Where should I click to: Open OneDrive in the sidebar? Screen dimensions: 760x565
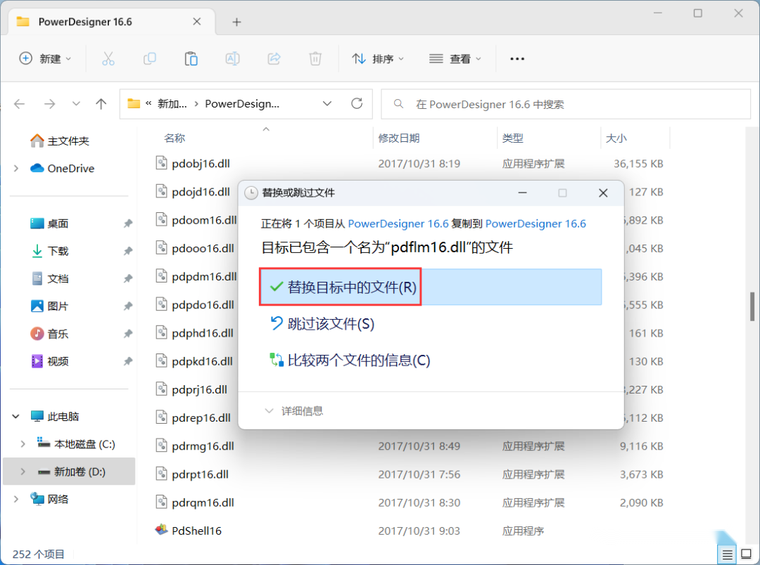[x=62, y=168]
